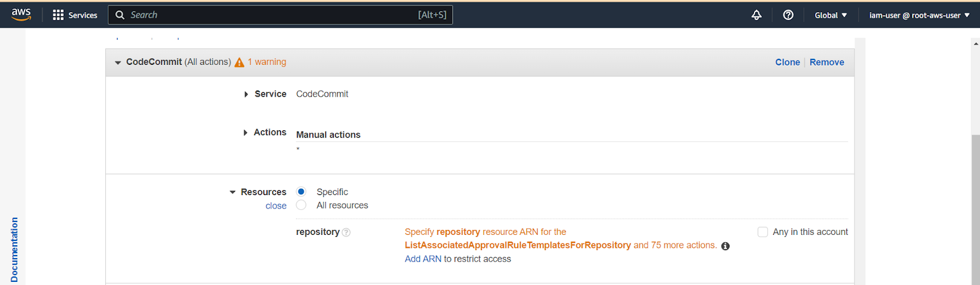
Task: Click the Remove link
Action: coord(827,62)
